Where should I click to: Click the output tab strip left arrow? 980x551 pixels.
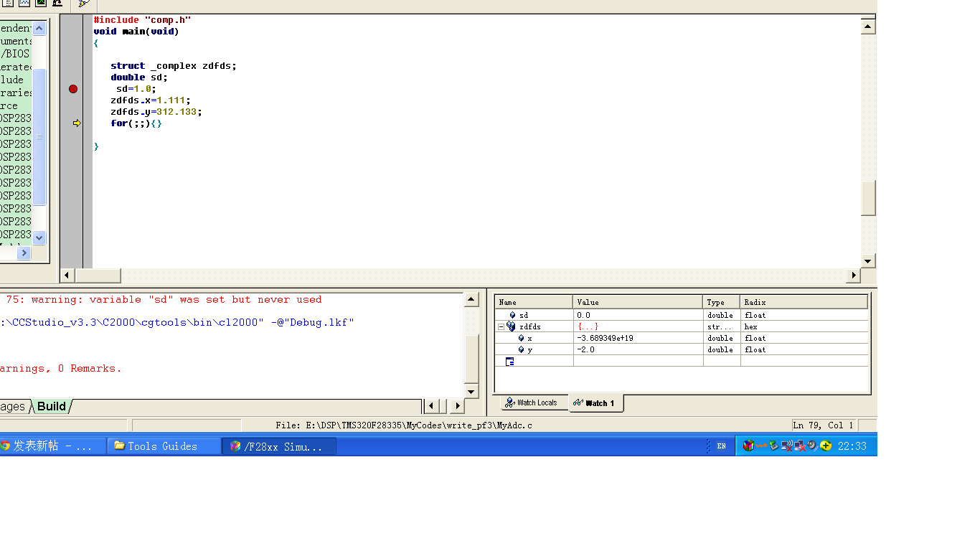pyautogui.click(x=432, y=406)
